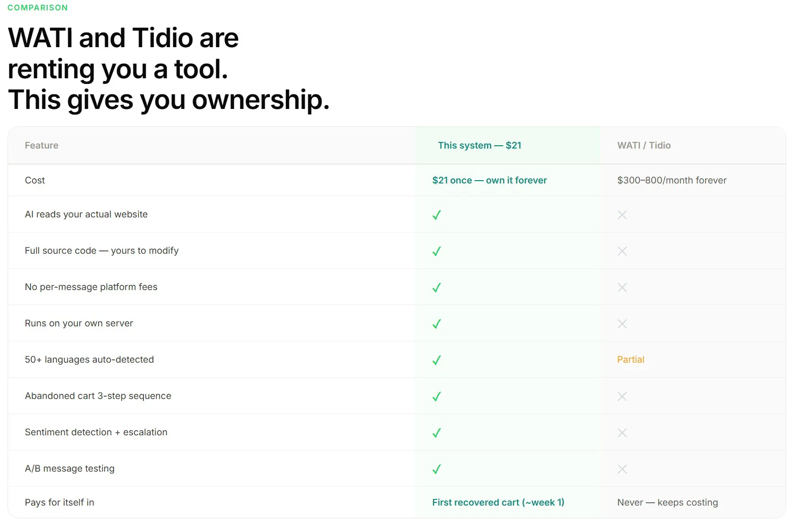The height and width of the screenshot is (532, 797).
Task: Click checkmark in A/B message testing row
Action: (x=436, y=469)
